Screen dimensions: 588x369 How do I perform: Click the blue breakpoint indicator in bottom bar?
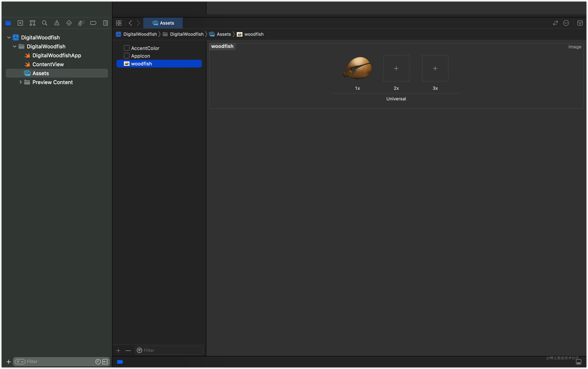tap(120, 362)
